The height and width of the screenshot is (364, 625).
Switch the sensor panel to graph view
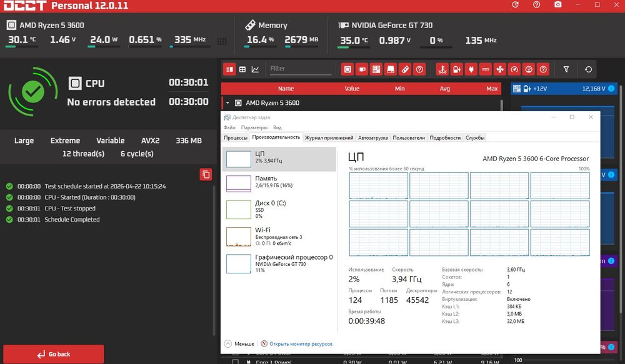255,69
